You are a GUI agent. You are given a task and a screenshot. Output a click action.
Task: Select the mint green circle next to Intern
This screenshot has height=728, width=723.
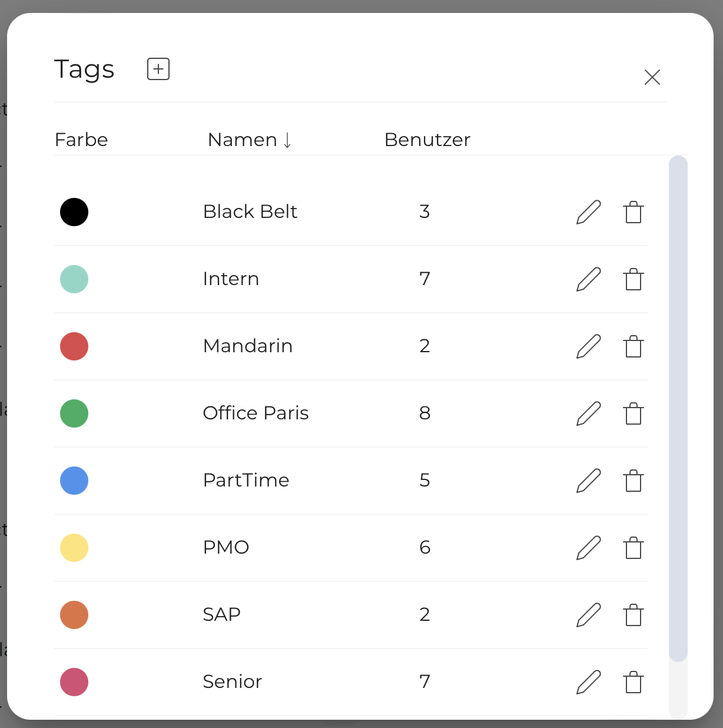[x=74, y=279]
